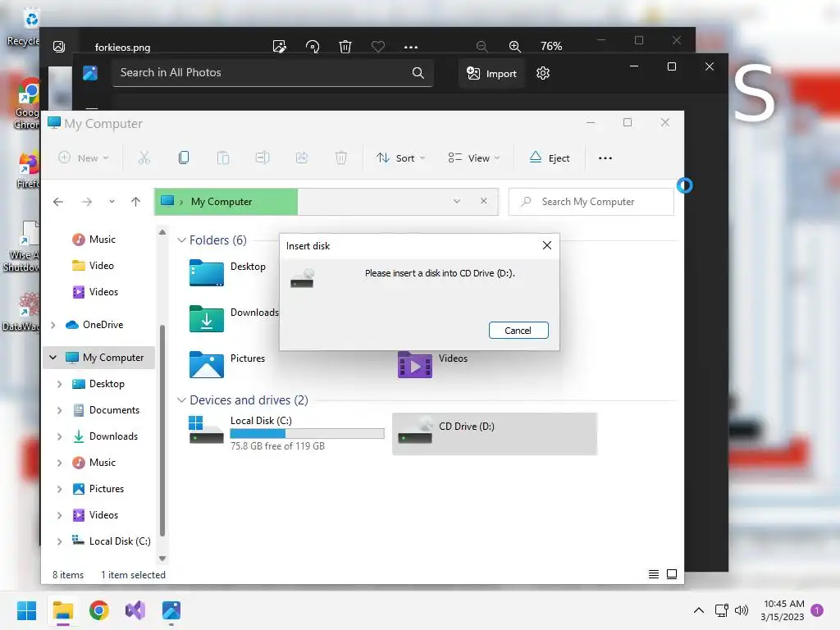Click the Search My Computer field
This screenshot has width=840, height=630.
pos(591,202)
